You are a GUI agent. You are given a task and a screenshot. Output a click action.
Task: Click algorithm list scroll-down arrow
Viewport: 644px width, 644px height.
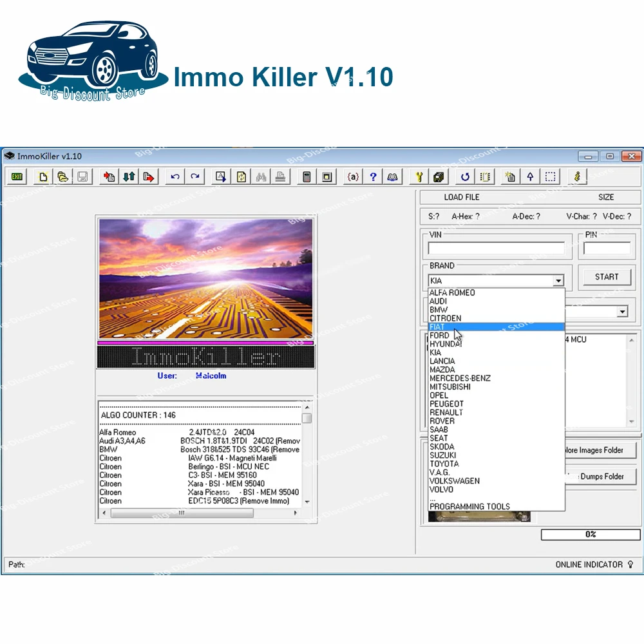coord(307,502)
